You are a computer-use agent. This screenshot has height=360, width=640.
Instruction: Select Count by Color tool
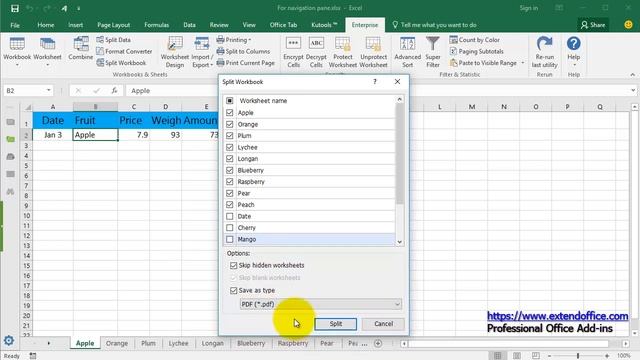pos(474,40)
